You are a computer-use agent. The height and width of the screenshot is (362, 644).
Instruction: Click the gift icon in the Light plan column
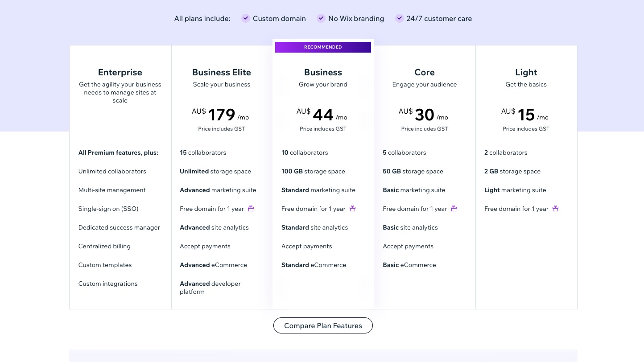(x=555, y=208)
